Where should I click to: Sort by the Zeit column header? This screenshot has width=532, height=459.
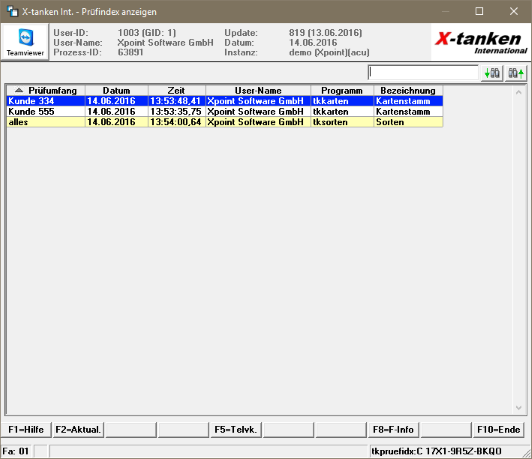[176, 91]
